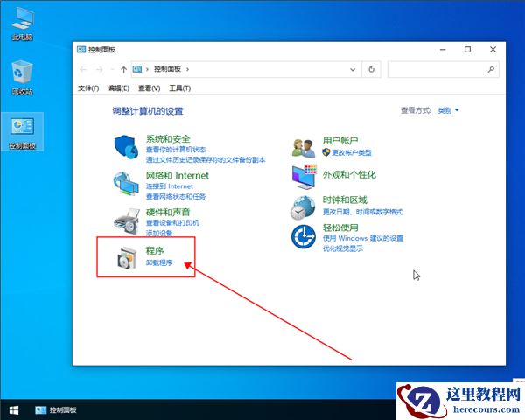Click the blank area of the address bar
Screen dimensions: 525x420
point(268,69)
